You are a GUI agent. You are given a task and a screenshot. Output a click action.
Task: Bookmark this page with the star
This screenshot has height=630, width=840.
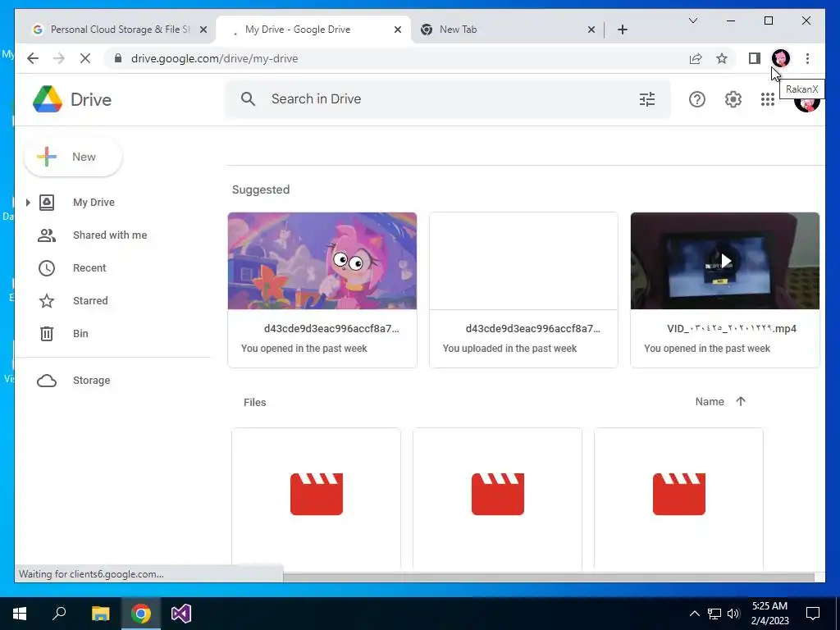[722, 58]
